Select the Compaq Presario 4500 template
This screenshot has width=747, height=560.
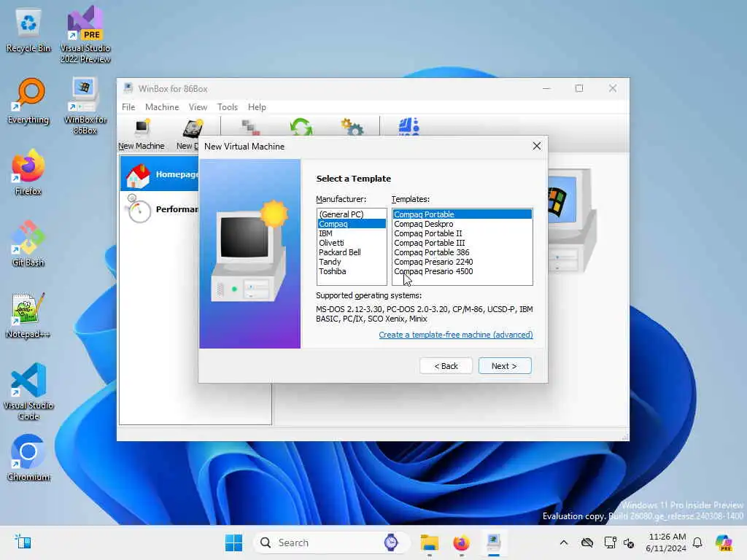(x=462, y=271)
